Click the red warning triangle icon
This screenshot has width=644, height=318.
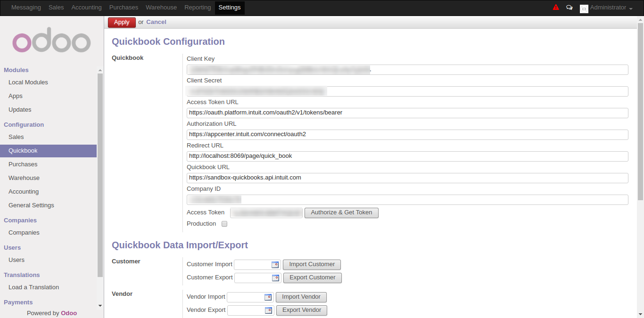[556, 8]
